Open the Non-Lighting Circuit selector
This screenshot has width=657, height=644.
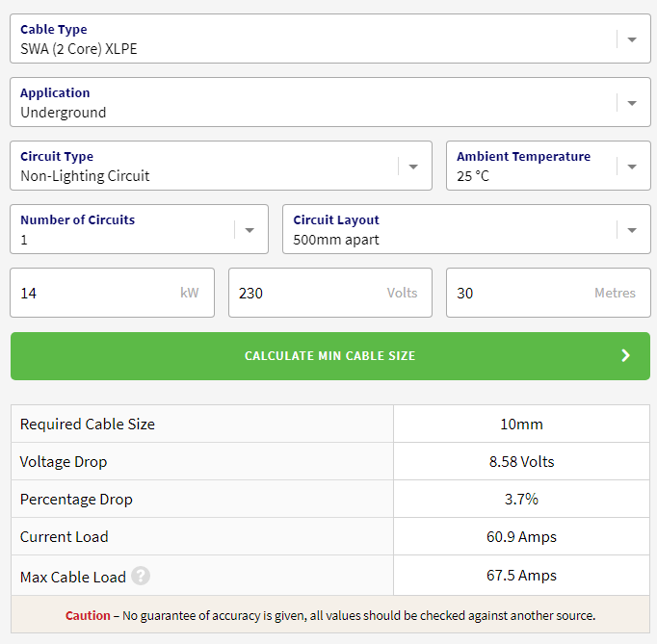pyautogui.click(x=202, y=167)
